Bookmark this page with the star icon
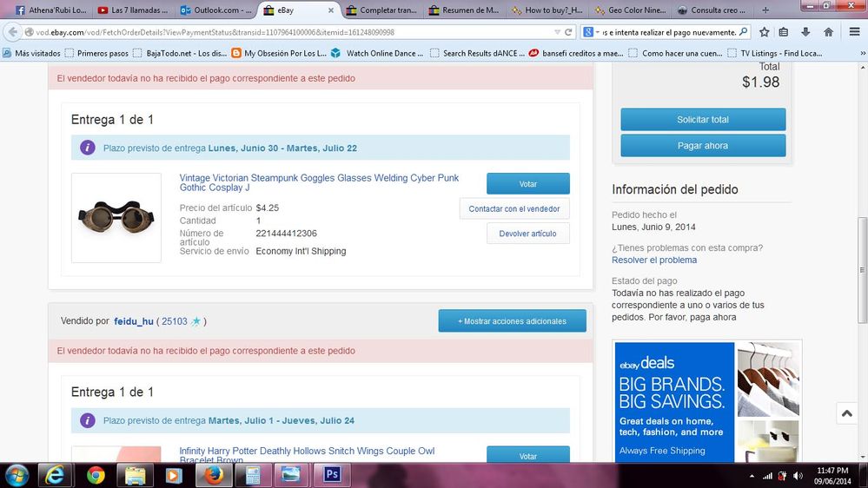The image size is (868, 488). (764, 32)
